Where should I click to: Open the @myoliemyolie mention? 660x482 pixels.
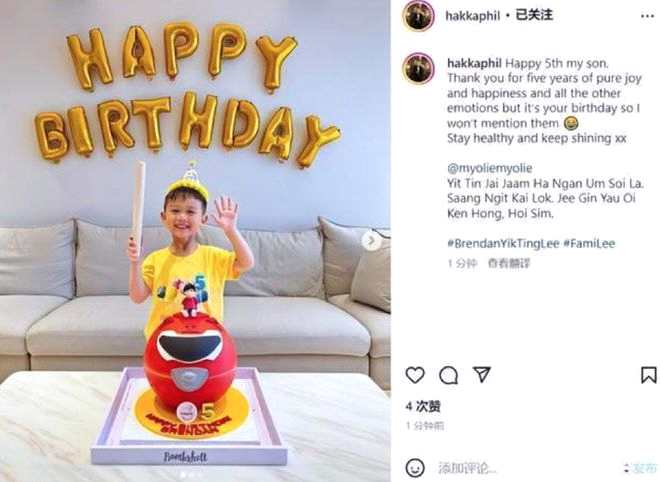(490, 168)
